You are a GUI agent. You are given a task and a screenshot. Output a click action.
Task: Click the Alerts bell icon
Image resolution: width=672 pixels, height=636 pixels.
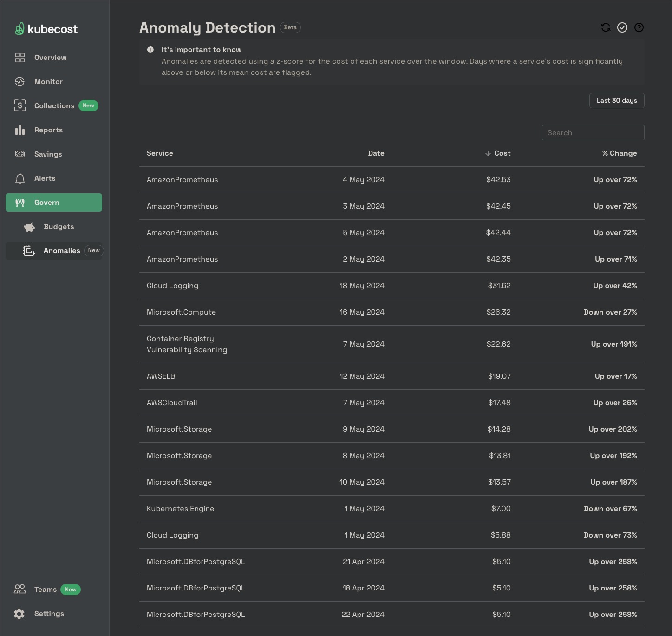click(x=20, y=178)
